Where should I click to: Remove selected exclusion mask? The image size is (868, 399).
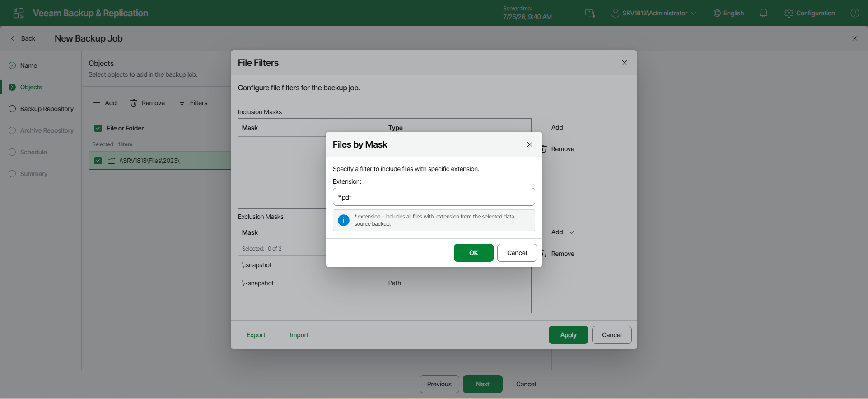(x=558, y=254)
